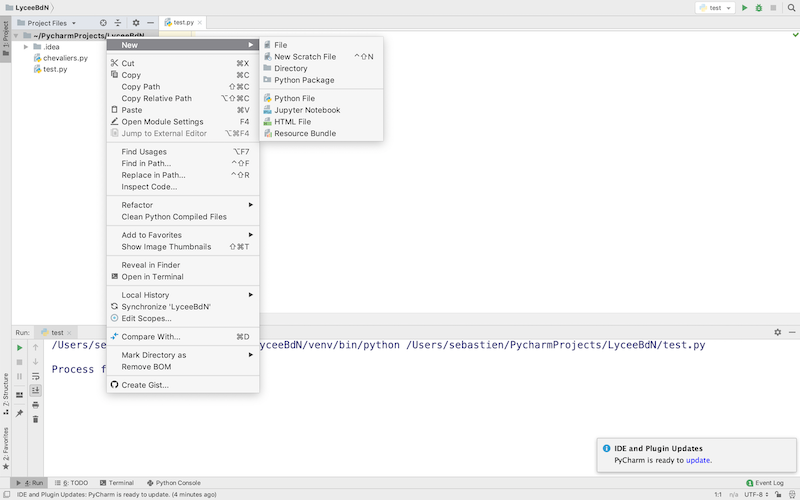The width and height of the screenshot is (800, 500).
Task: Close the test tab in Run panel
Action: (69, 333)
